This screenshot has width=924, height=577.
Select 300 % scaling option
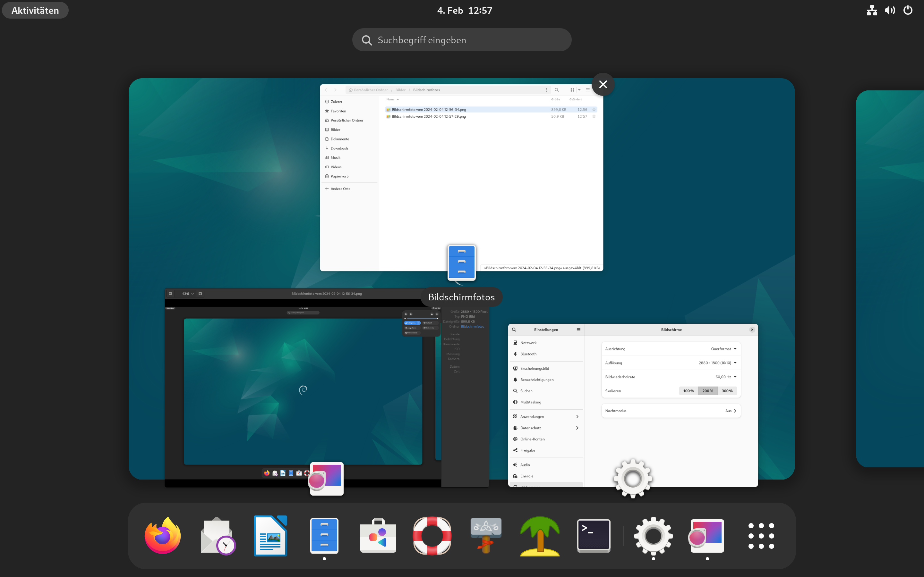tap(727, 391)
